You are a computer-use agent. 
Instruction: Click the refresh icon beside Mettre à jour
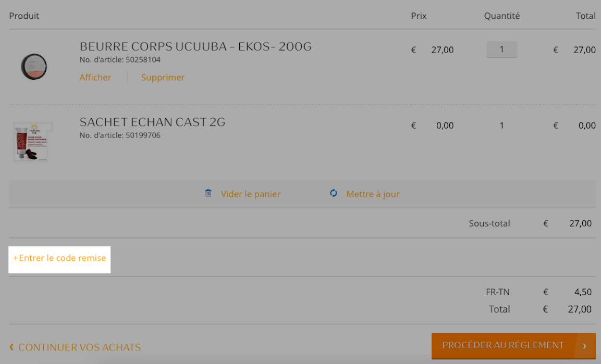click(x=334, y=193)
